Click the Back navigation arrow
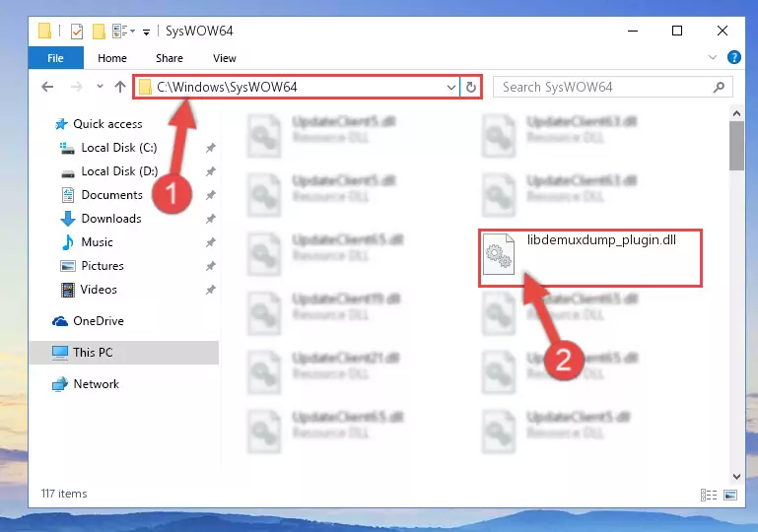This screenshot has width=758, height=532. (47, 87)
